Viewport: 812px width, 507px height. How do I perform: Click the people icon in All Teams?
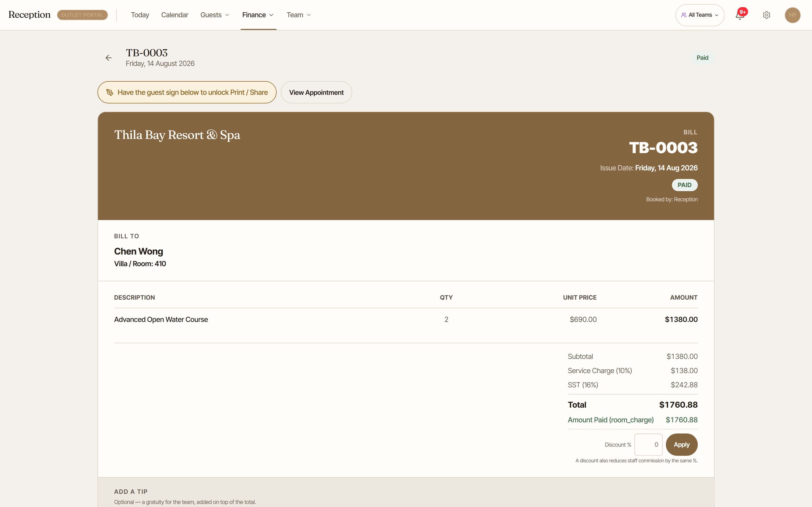point(684,15)
